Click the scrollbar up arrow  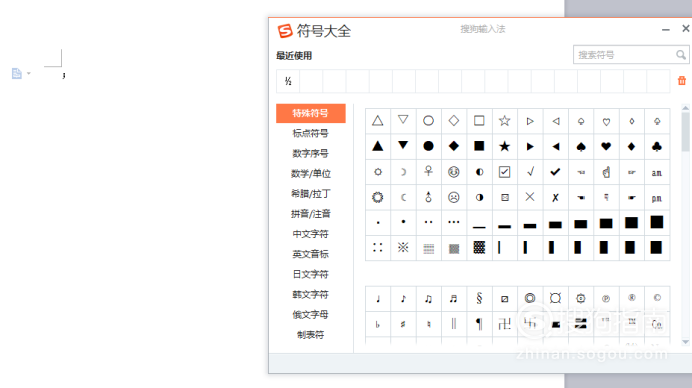click(x=685, y=108)
